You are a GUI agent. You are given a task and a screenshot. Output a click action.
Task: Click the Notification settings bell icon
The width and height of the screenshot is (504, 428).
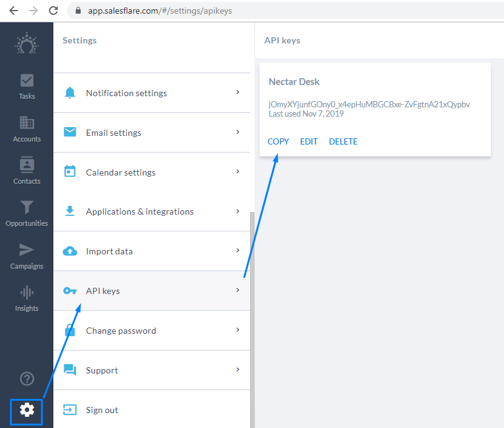click(70, 92)
